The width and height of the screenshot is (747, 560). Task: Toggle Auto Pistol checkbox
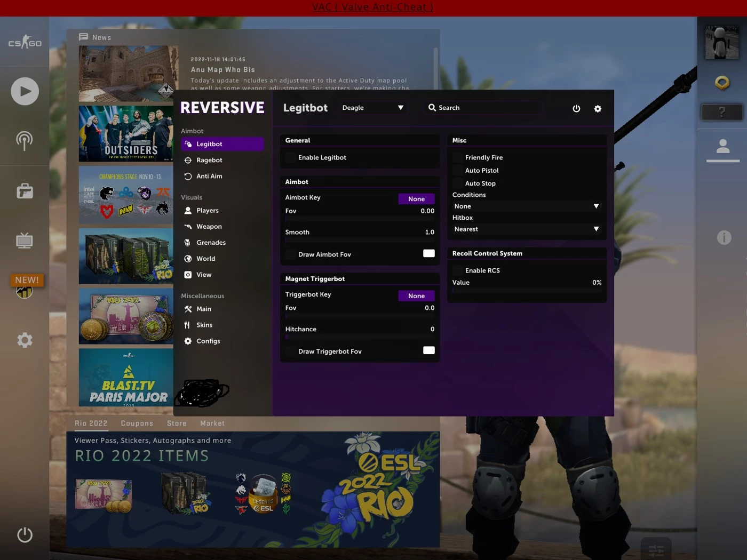[x=457, y=170]
